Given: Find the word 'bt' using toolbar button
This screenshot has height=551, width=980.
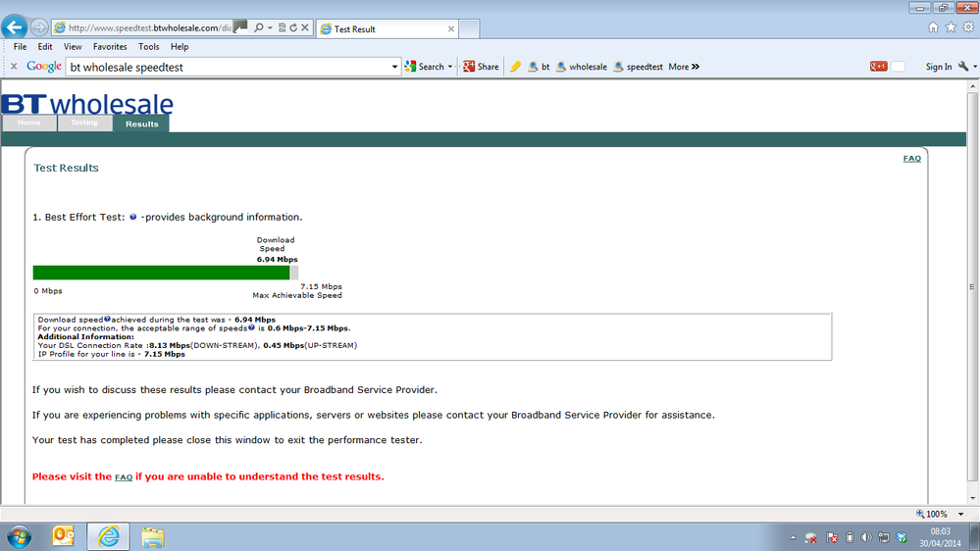Looking at the screenshot, I should tap(539, 67).
